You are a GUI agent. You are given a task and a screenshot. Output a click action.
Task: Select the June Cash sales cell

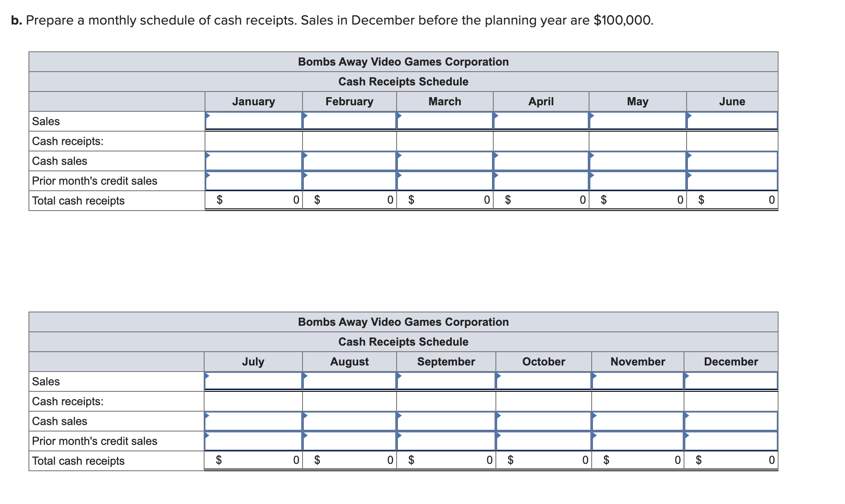pyautogui.click(x=732, y=161)
